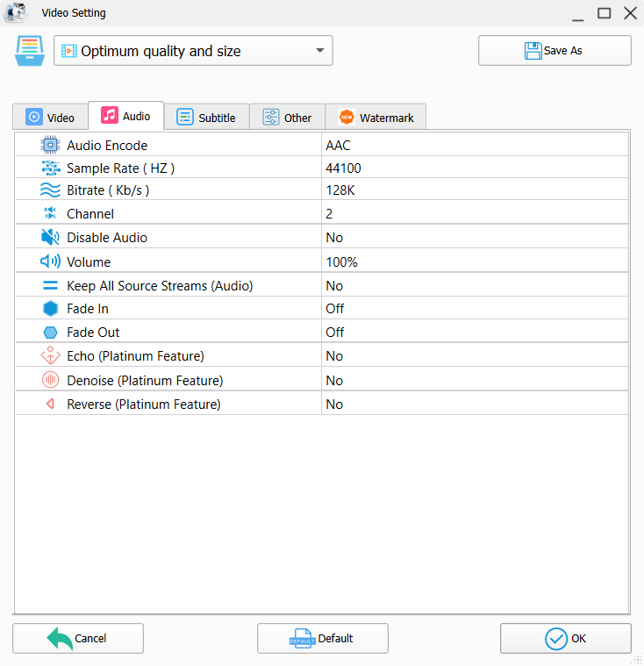
Task: Toggle Denoise value No
Action: [475, 380]
